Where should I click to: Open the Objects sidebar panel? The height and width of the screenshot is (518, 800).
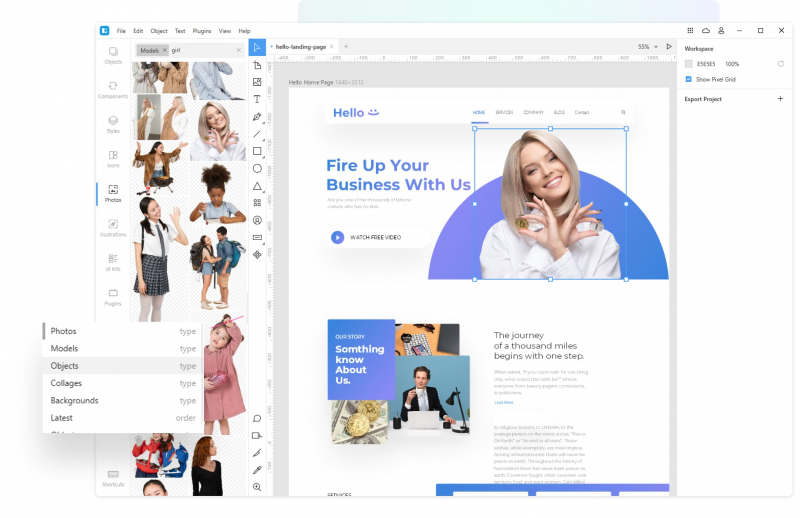[x=113, y=56]
